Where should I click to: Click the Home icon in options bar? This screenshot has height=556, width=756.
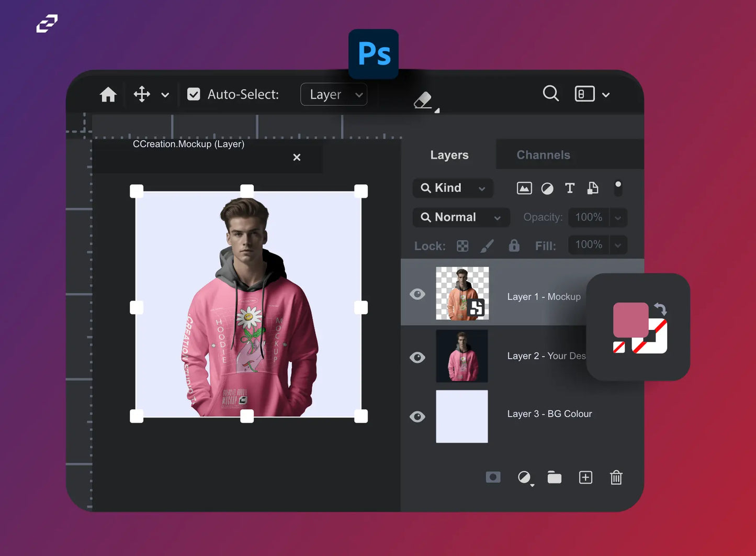pos(108,95)
